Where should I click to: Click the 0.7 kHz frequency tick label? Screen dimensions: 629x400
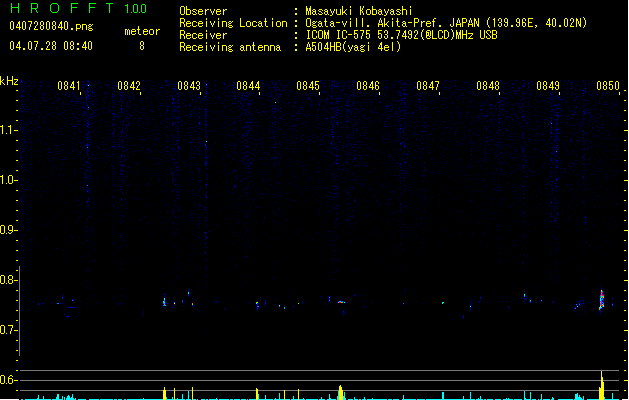pyautogui.click(x=9, y=330)
